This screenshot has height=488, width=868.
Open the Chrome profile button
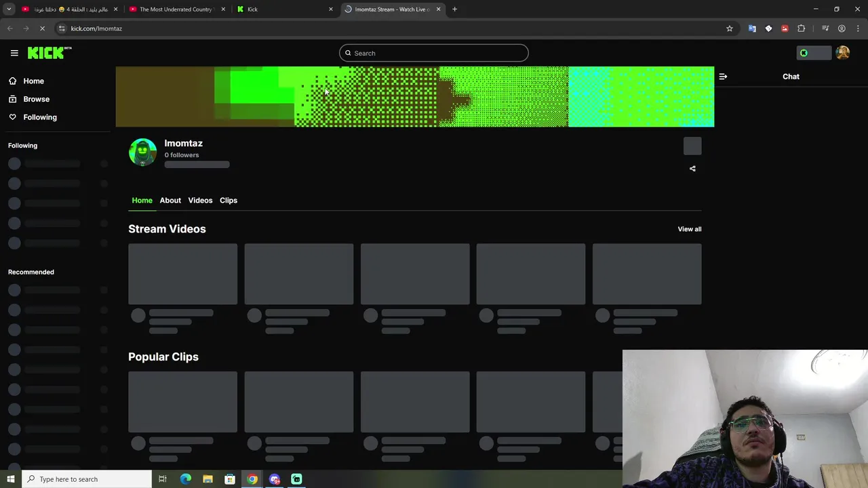point(842,28)
